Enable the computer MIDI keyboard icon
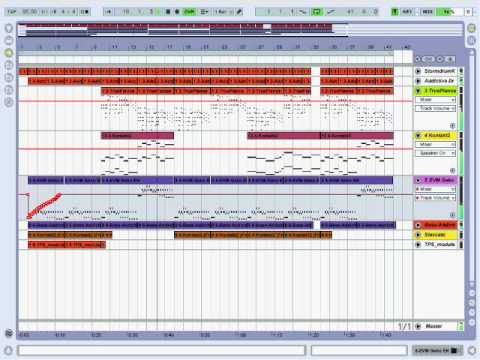This screenshot has height=360, width=480. [394, 12]
